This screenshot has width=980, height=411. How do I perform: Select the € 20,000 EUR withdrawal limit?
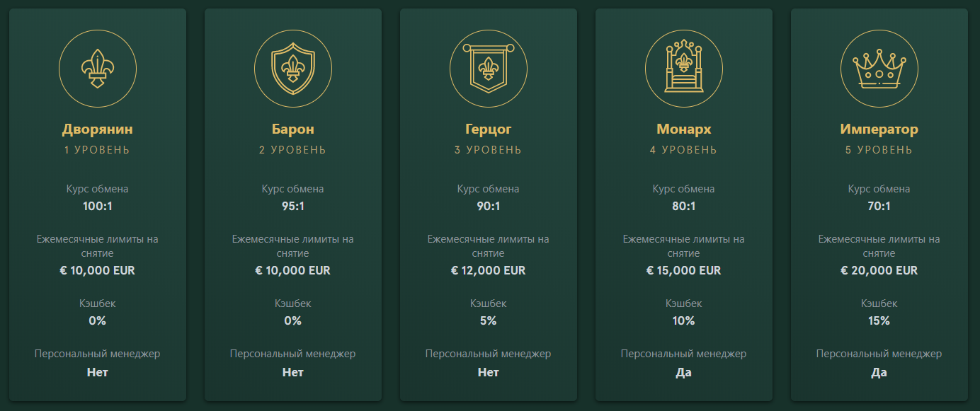tap(879, 270)
